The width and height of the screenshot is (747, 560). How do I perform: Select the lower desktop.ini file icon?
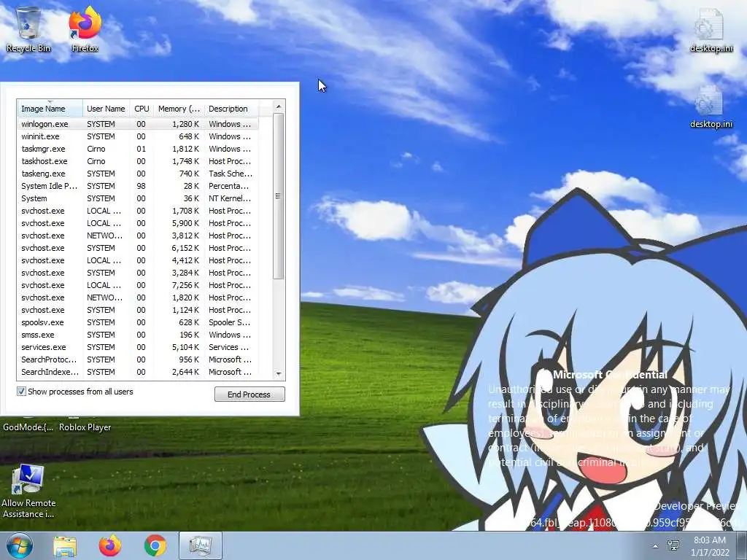click(711, 106)
